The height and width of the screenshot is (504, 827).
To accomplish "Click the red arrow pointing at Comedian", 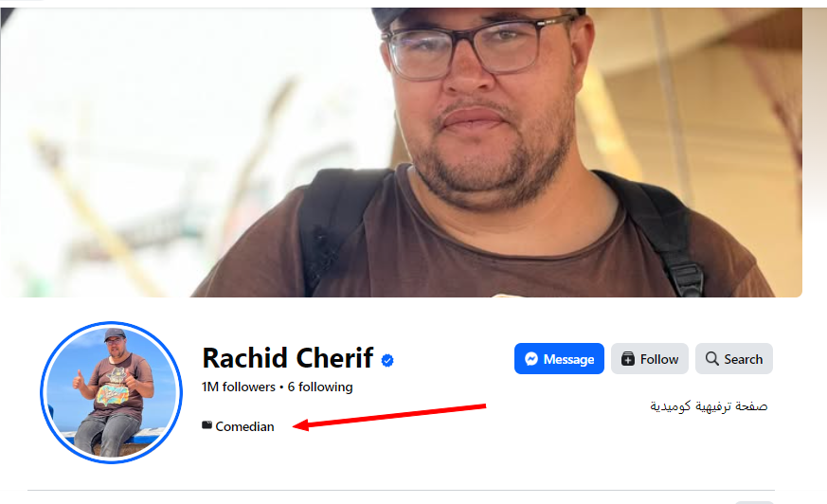I will [x=389, y=417].
